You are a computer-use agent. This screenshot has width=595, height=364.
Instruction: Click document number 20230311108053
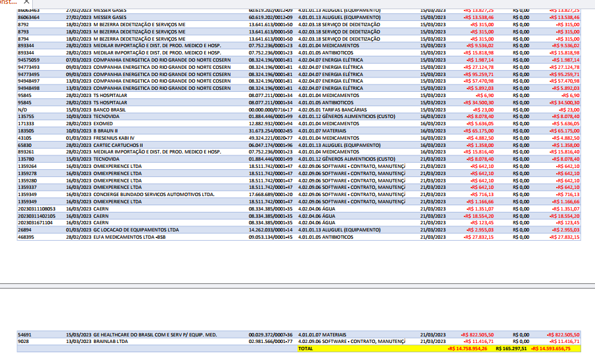[36, 209]
